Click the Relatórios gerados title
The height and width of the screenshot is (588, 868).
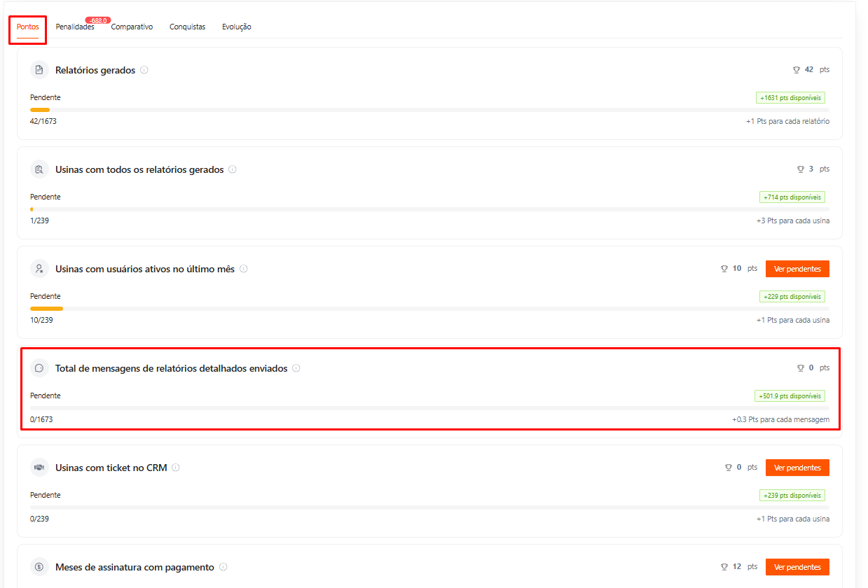coord(95,70)
